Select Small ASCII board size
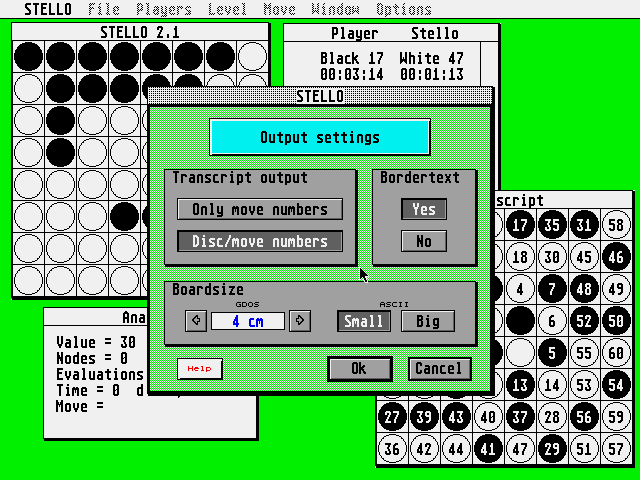The width and height of the screenshot is (640, 480). [364, 321]
